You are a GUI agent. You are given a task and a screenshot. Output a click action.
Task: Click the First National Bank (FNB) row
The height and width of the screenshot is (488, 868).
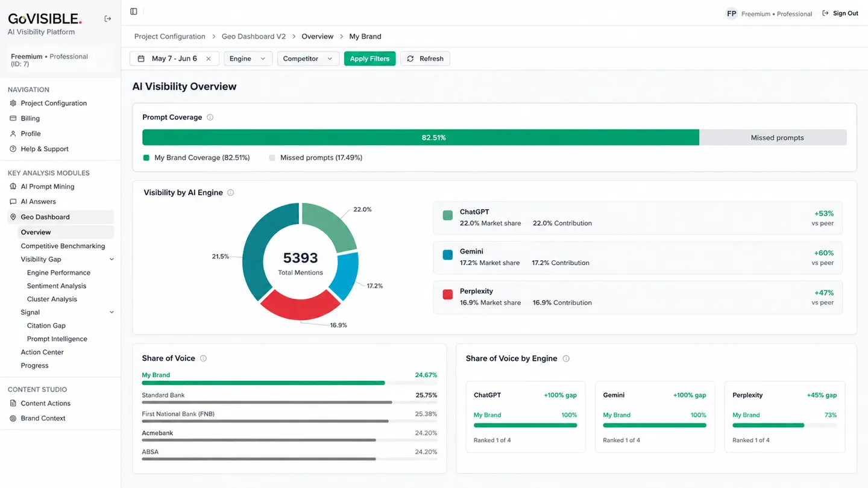289,417
